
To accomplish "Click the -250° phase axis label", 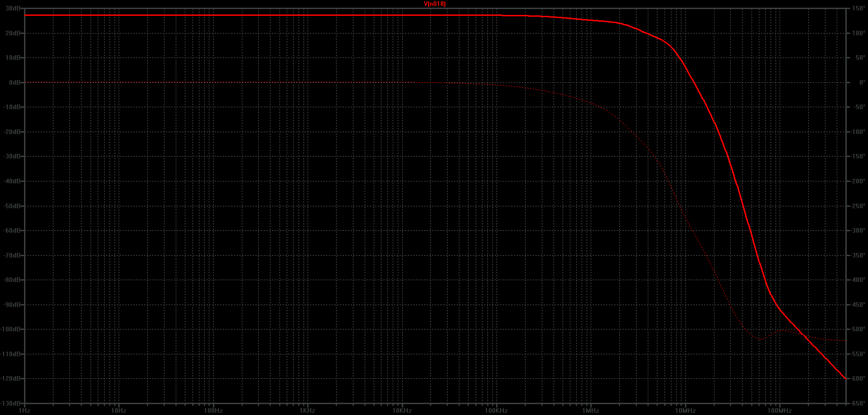I will [x=858, y=206].
